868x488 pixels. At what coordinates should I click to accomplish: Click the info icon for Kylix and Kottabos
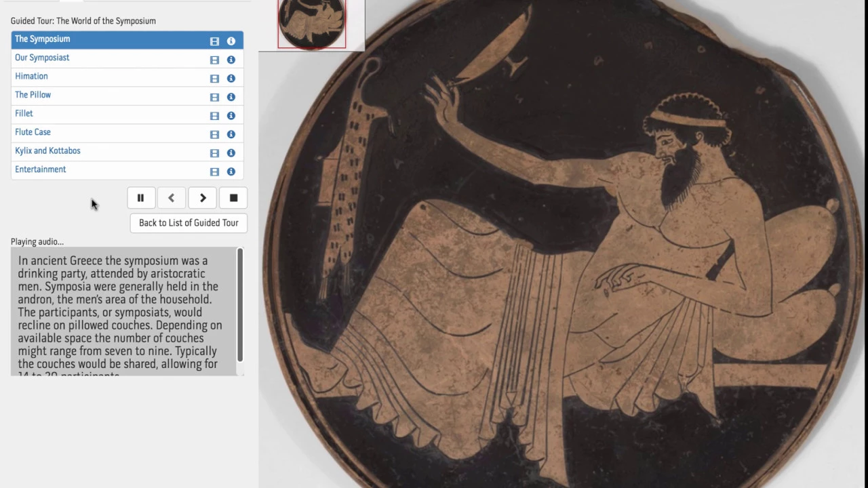click(231, 153)
